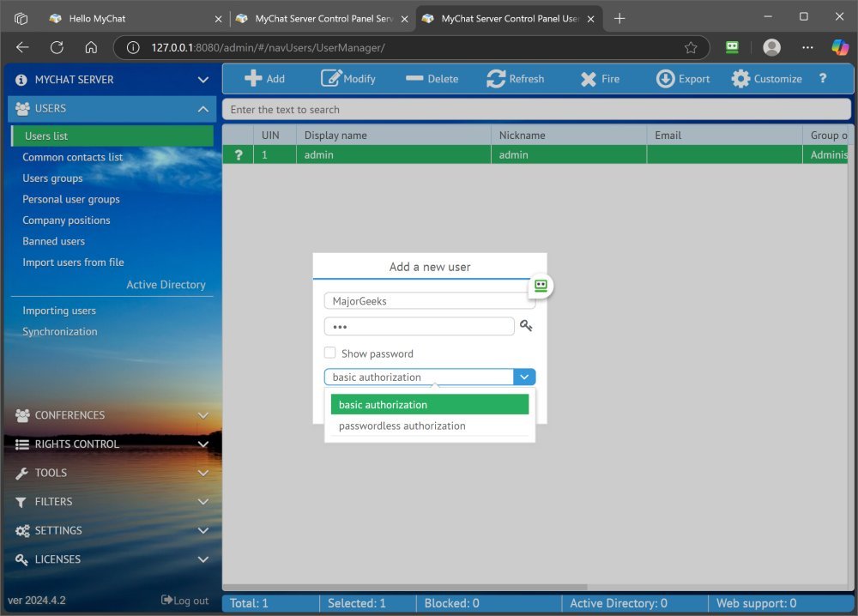
Task: Sort by Email column header
Action: [x=724, y=136]
